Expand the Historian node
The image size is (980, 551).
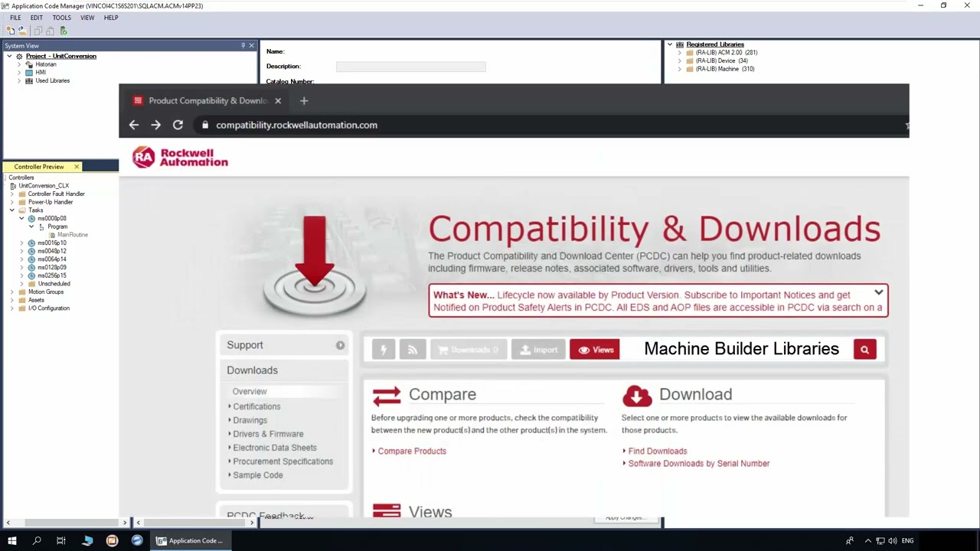(20, 64)
